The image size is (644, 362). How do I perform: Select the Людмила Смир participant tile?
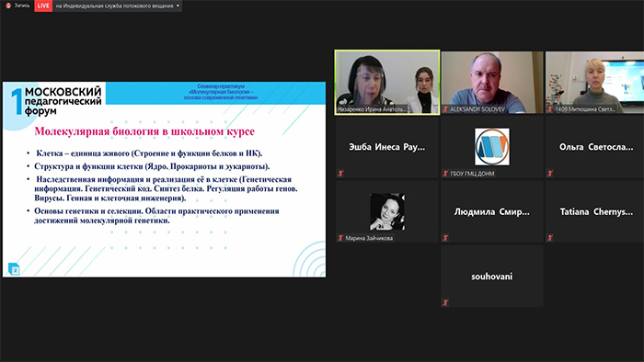point(492,211)
